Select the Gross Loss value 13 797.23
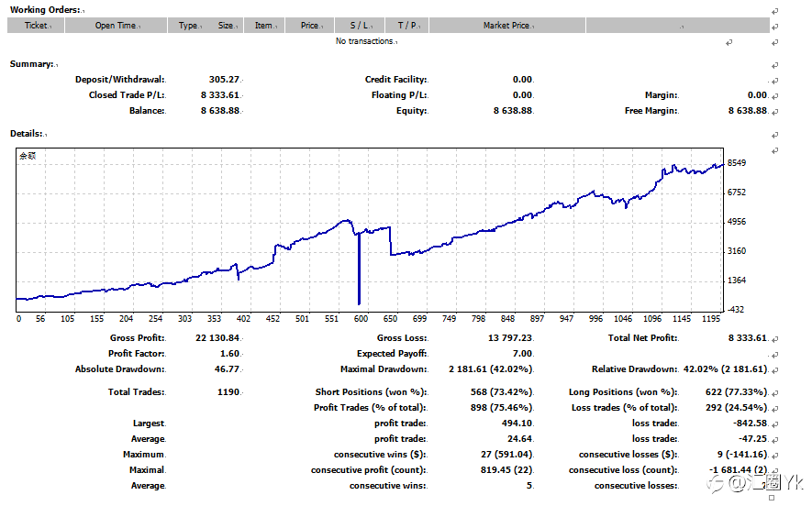This screenshot has width=812, height=517. (x=509, y=338)
